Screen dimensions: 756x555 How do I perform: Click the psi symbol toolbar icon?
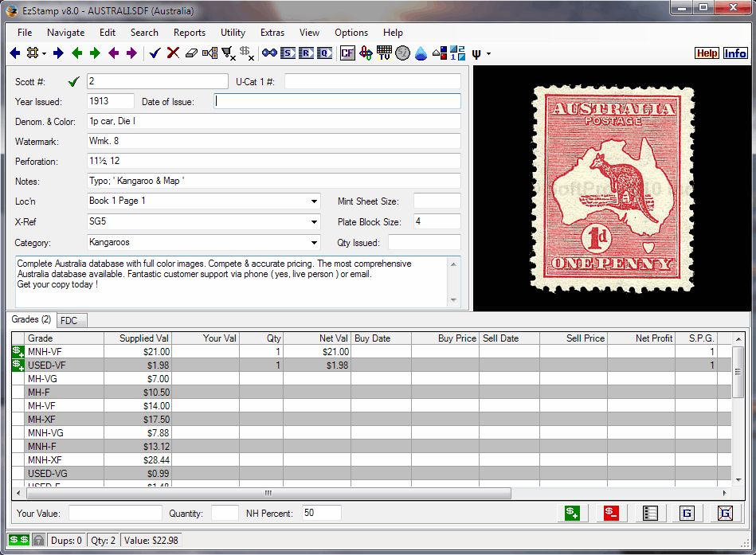point(476,53)
